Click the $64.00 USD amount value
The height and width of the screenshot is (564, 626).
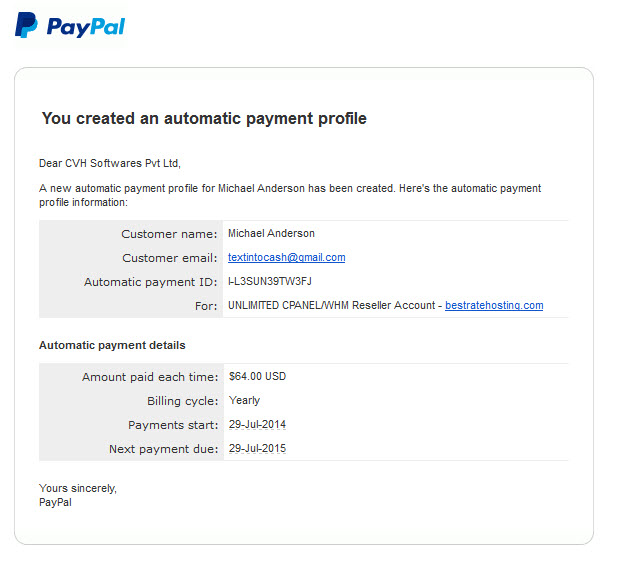pos(258,376)
